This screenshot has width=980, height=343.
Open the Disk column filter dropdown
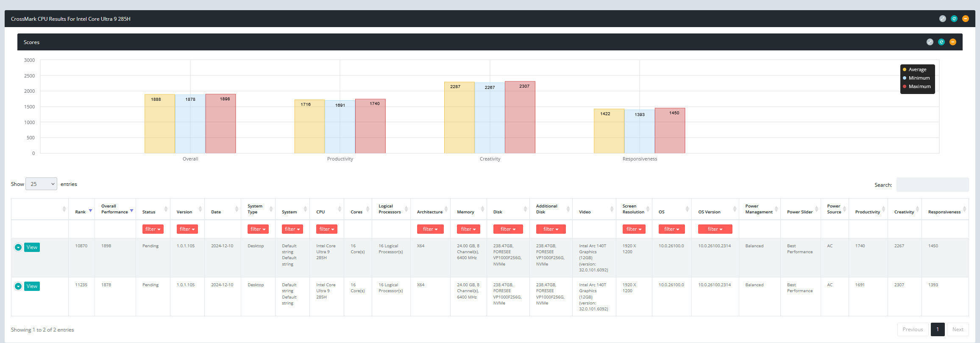pos(508,229)
